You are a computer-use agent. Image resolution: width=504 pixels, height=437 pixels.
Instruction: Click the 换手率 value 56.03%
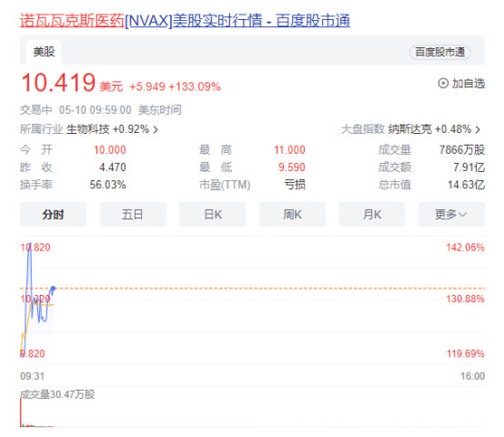point(107,185)
